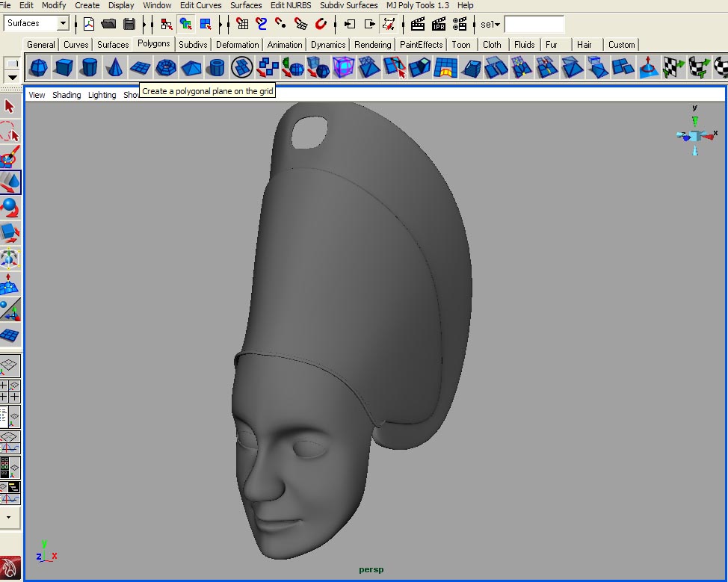Switch to the Rendering shelf tab
Image resolution: width=728 pixels, height=582 pixels.
(372, 45)
